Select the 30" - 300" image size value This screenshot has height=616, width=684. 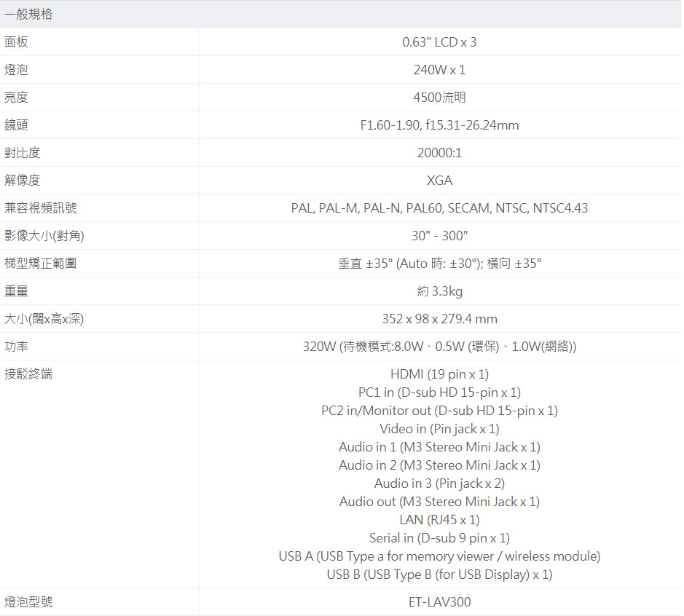pos(439,236)
